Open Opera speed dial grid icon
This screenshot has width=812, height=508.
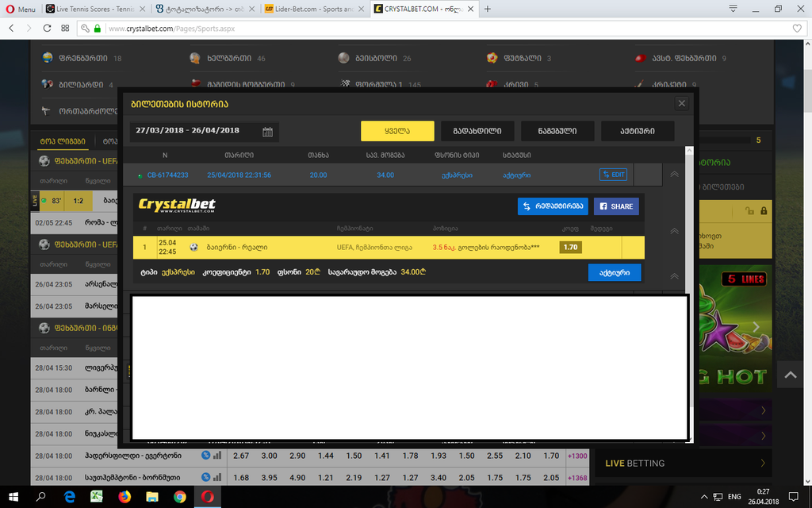[x=65, y=28]
